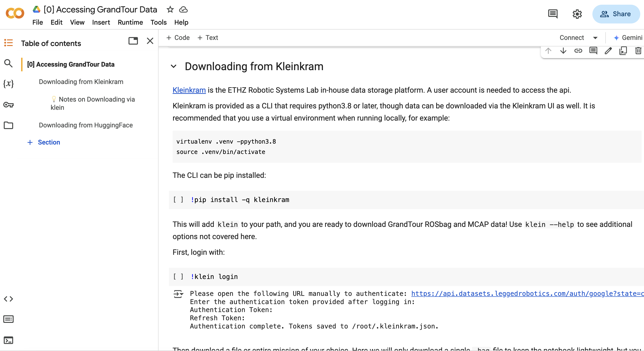644x351 pixels.
Task: Open the Tools menu
Action: tap(158, 23)
